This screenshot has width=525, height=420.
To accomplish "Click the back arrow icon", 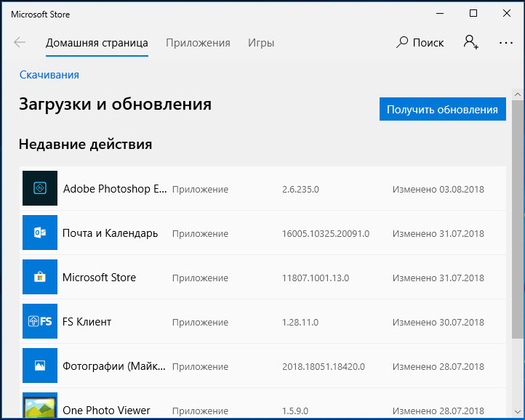I will 20,42.
